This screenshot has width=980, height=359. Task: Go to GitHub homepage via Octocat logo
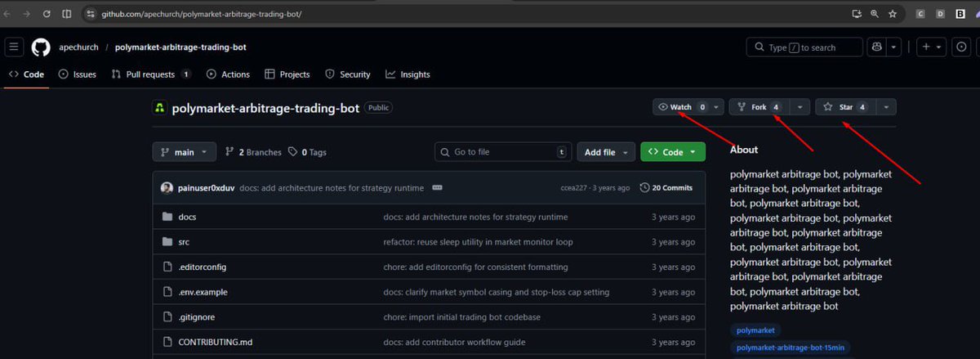point(41,47)
